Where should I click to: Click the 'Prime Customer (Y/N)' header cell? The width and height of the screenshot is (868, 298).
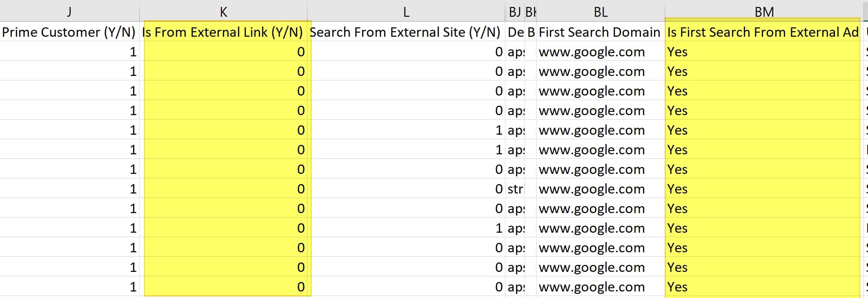point(69,32)
